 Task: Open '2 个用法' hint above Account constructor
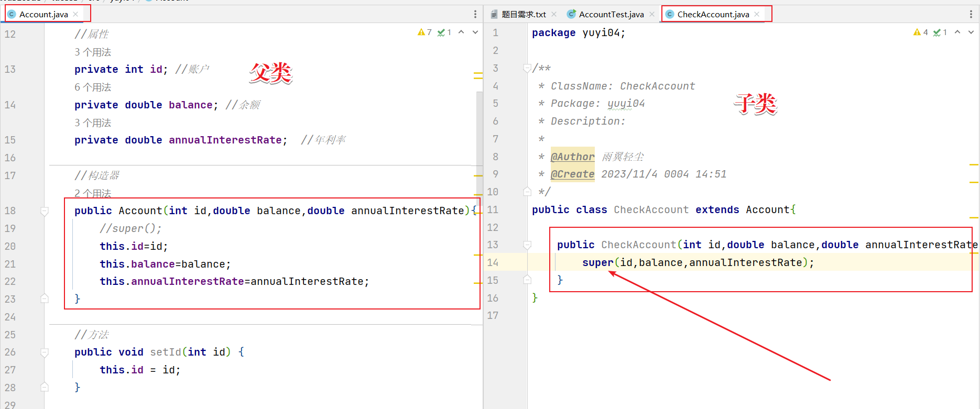(93, 193)
